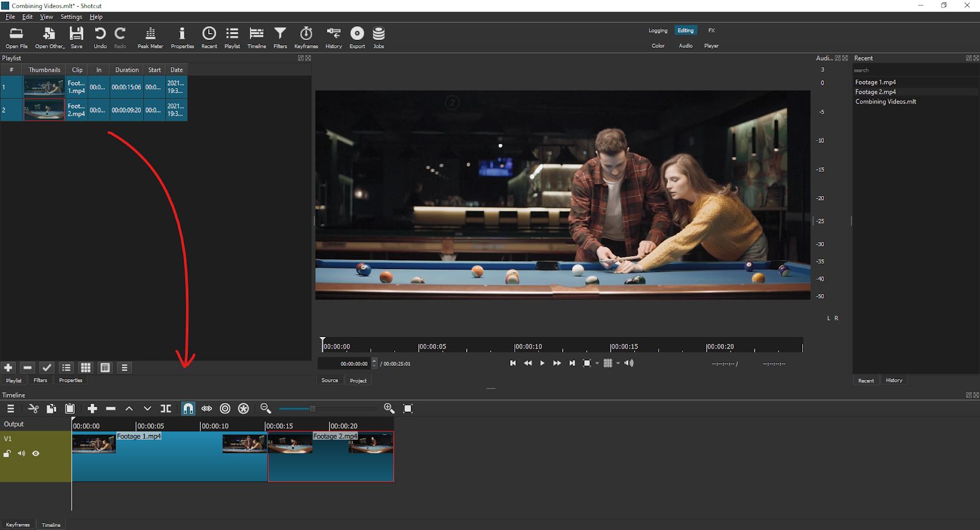Zoom timeline to fit

[408, 409]
